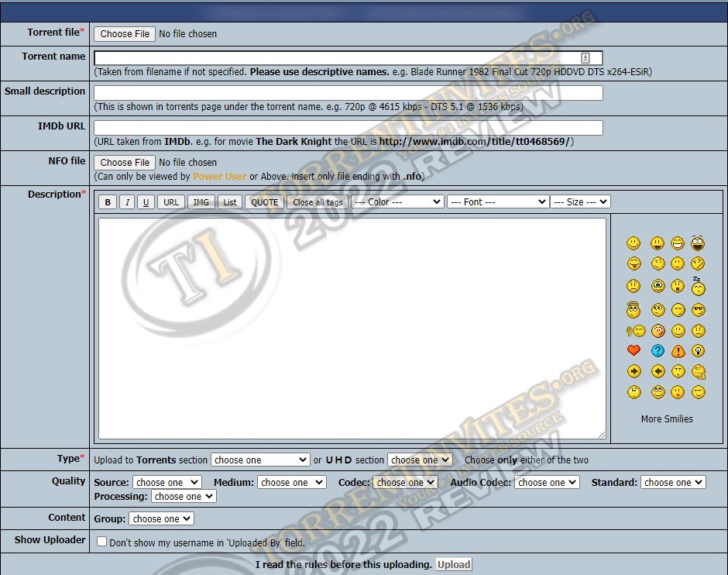Insert the sleeping Zz smiley
The image size is (728, 575).
[698, 287]
